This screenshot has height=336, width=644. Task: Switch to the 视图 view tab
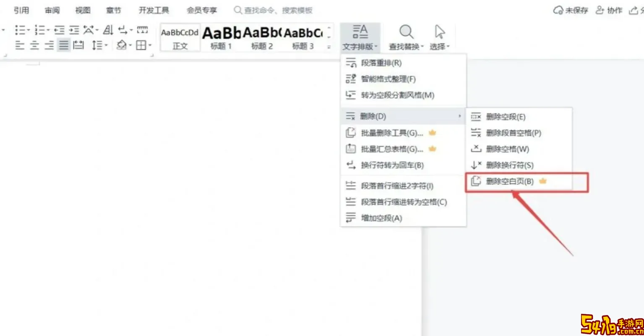pos(83,10)
